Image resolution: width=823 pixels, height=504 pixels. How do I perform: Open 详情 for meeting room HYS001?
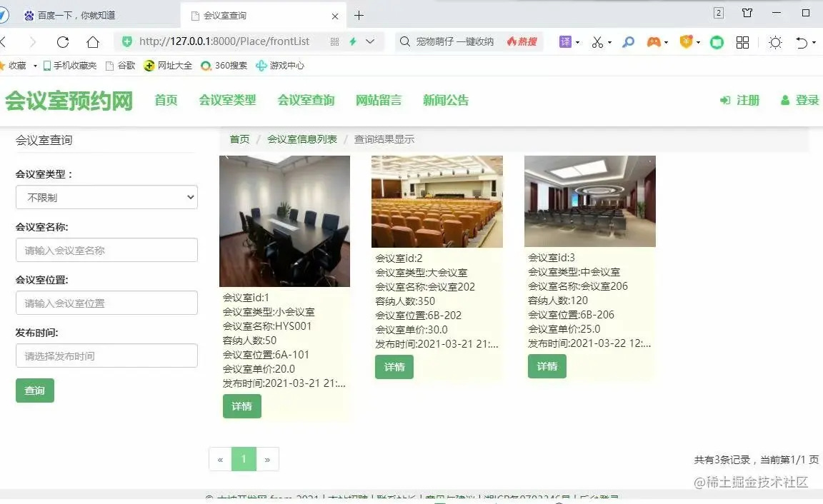[x=242, y=406]
